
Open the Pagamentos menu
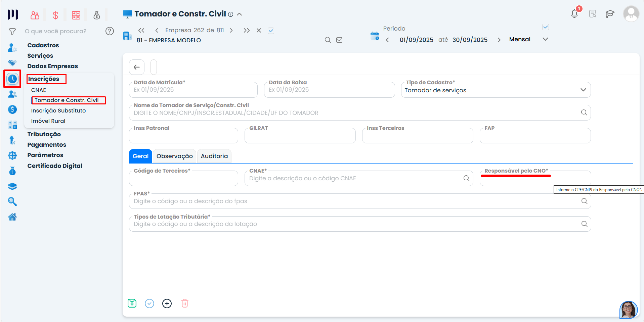pos(47,145)
